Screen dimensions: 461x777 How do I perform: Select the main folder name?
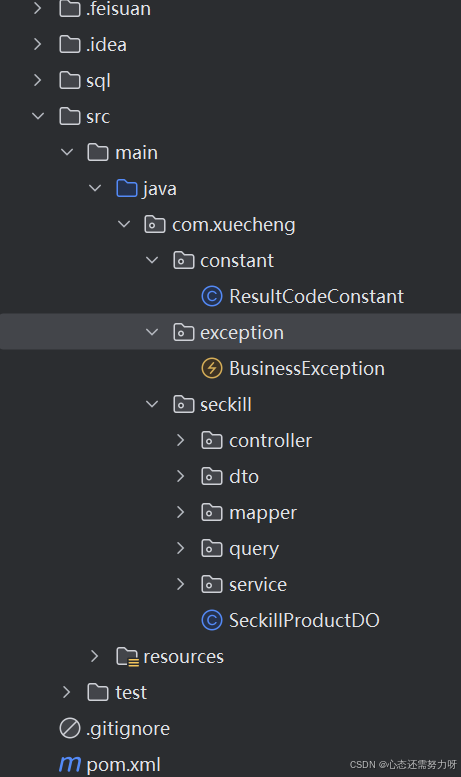click(136, 153)
